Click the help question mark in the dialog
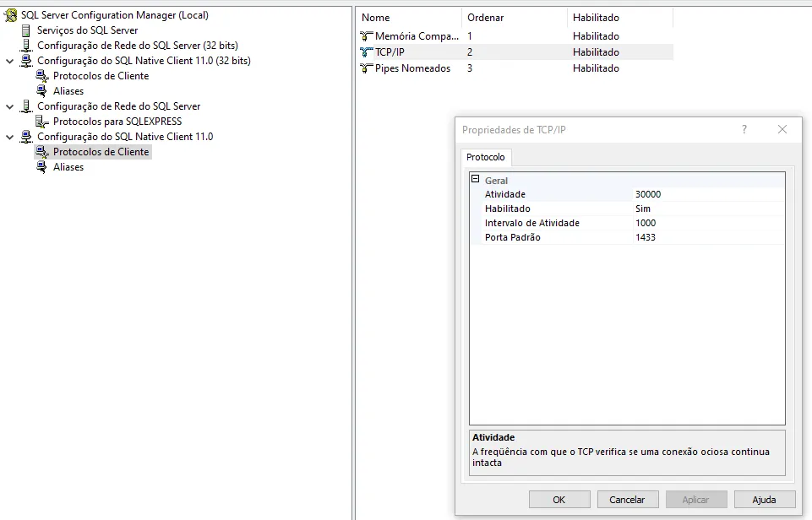This screenshot has width=812, height=520. click(744, 129)
